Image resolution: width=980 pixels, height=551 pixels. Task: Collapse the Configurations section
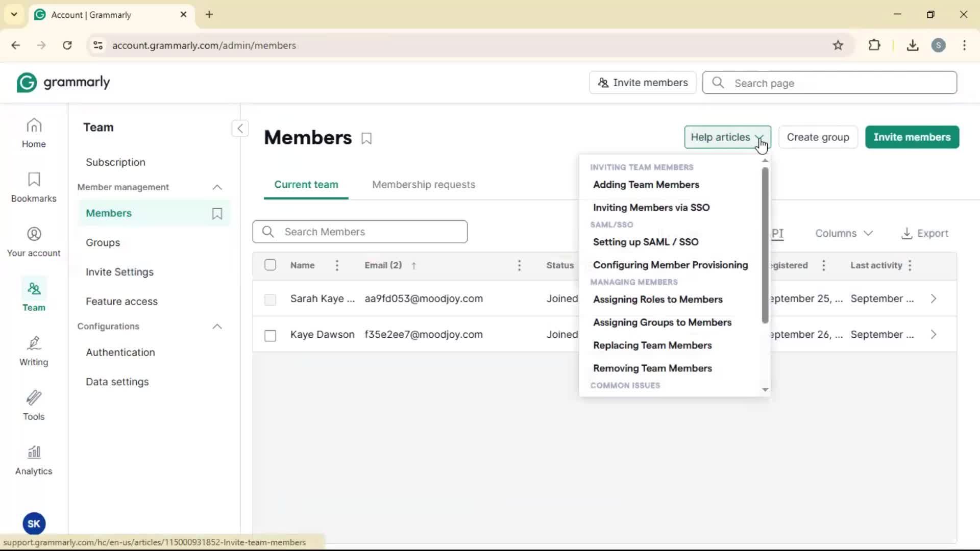[x=217, y=327]
